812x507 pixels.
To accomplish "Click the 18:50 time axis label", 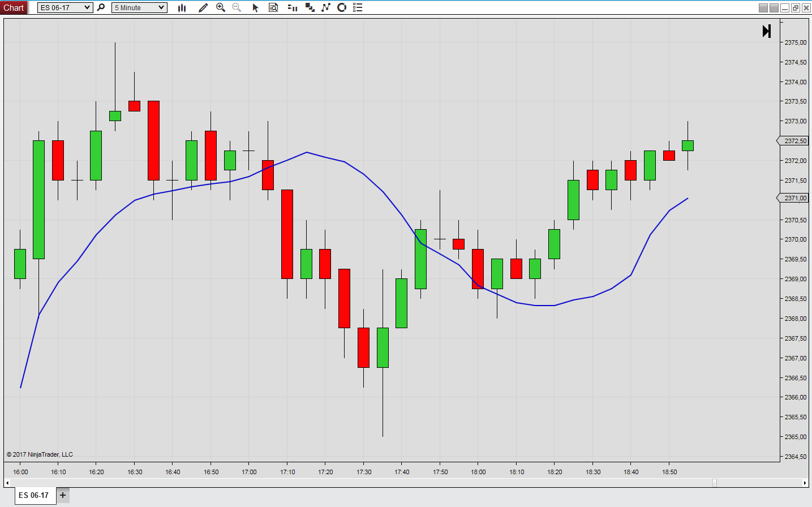I will click(669, 472).
